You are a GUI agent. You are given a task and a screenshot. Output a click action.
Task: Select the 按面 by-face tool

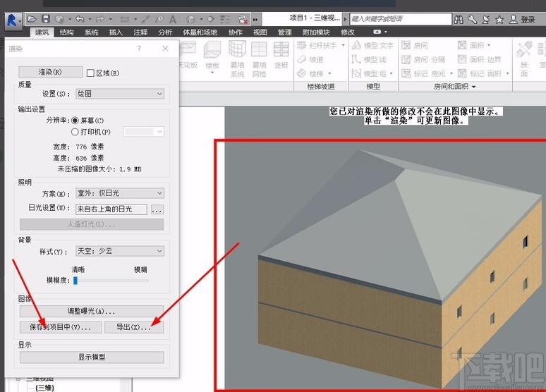524,59
